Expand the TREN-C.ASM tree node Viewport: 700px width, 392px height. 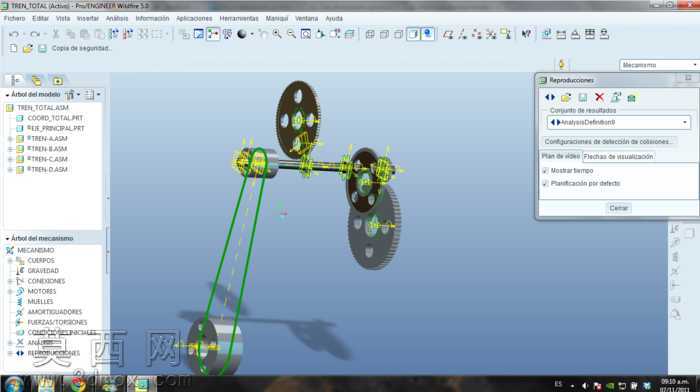click(x=10, y=159)
